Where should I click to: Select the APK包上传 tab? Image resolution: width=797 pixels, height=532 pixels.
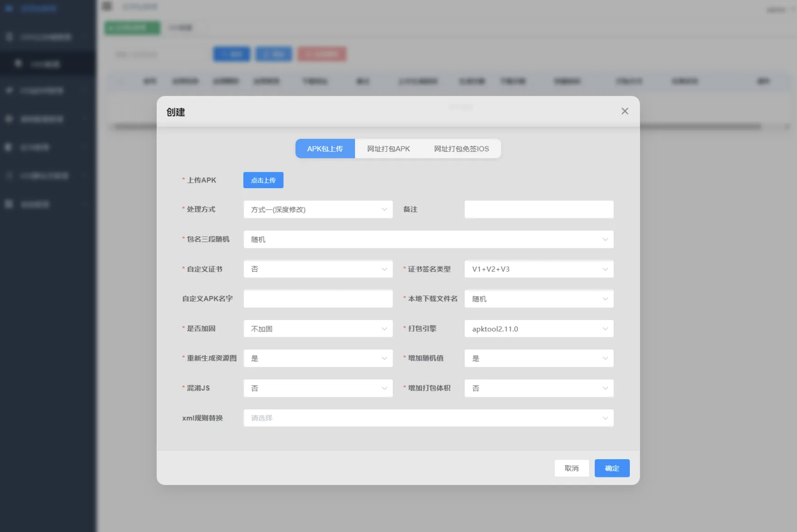pos(325,149)
